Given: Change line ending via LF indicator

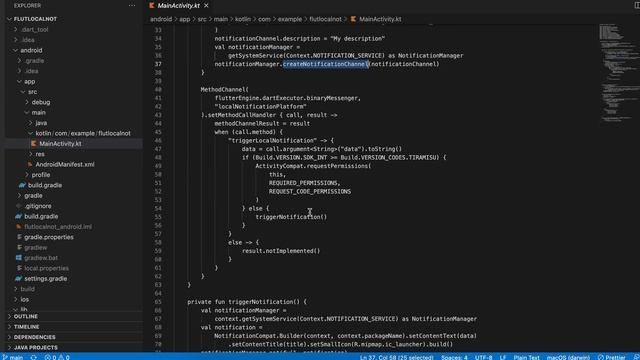Looking at the screenshot, I should pos(503,357).
